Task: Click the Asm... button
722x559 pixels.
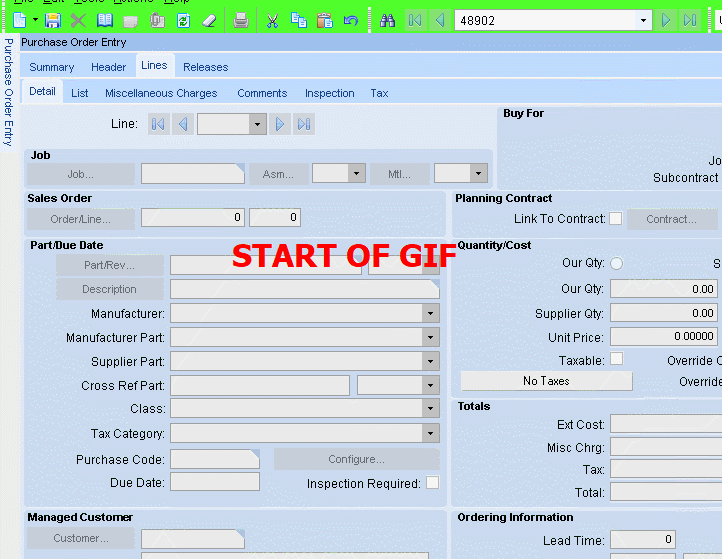Action: [279, 174]
